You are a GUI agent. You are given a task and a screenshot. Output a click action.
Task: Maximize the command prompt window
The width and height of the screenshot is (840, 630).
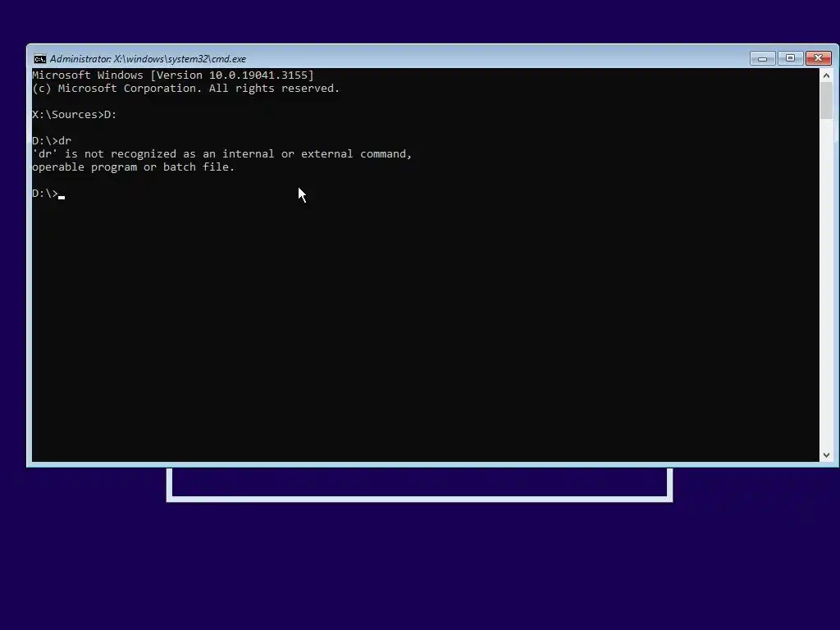pos(790,58)
